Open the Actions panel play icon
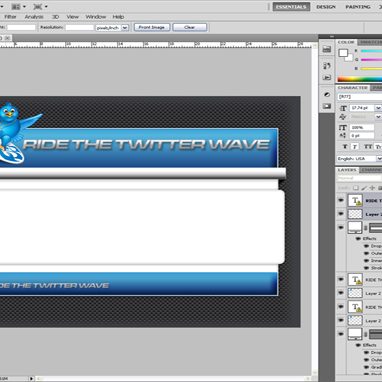The height and width of the screenshot is (382, 382). tap(327, 78)
